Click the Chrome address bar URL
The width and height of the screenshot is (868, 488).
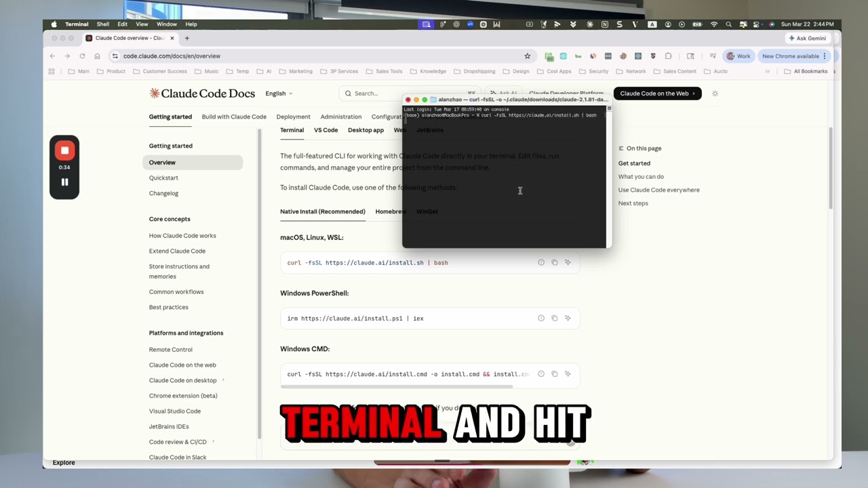click(172, 56)
